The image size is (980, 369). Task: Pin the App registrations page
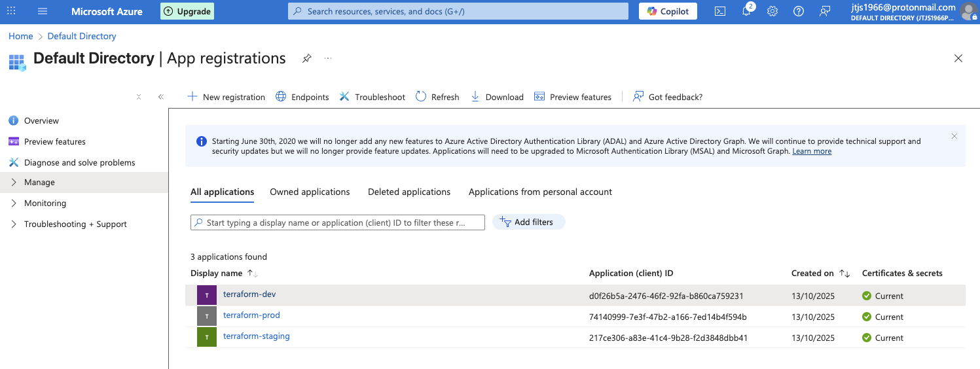306,58
